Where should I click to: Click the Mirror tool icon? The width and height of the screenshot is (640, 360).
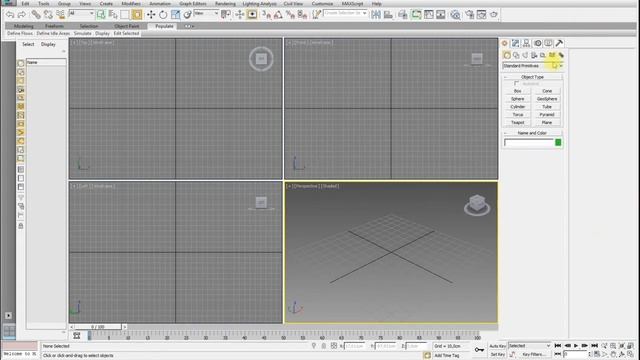376,15
